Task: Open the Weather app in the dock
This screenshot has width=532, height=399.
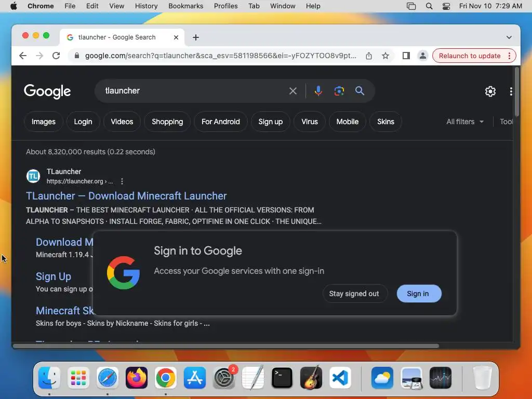Action: [382, 378]
